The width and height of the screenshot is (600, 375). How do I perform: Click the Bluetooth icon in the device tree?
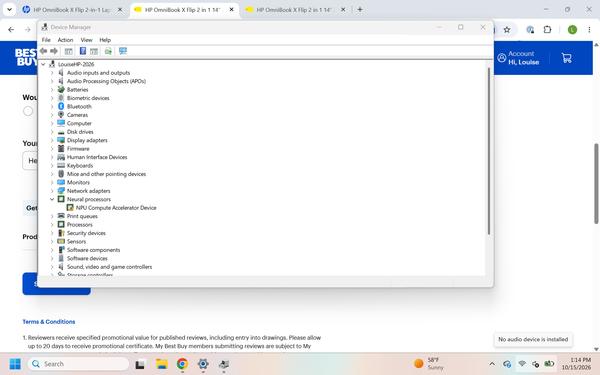[61, 106]
